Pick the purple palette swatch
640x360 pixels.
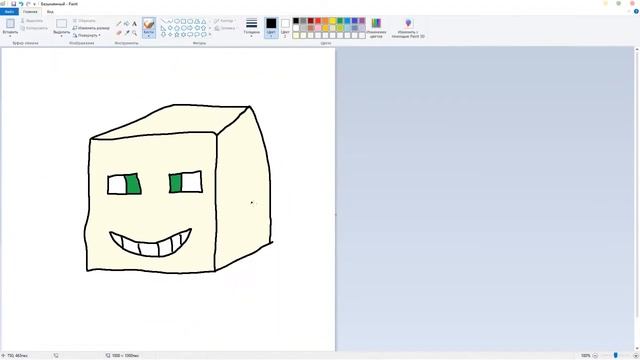(362, 20)
